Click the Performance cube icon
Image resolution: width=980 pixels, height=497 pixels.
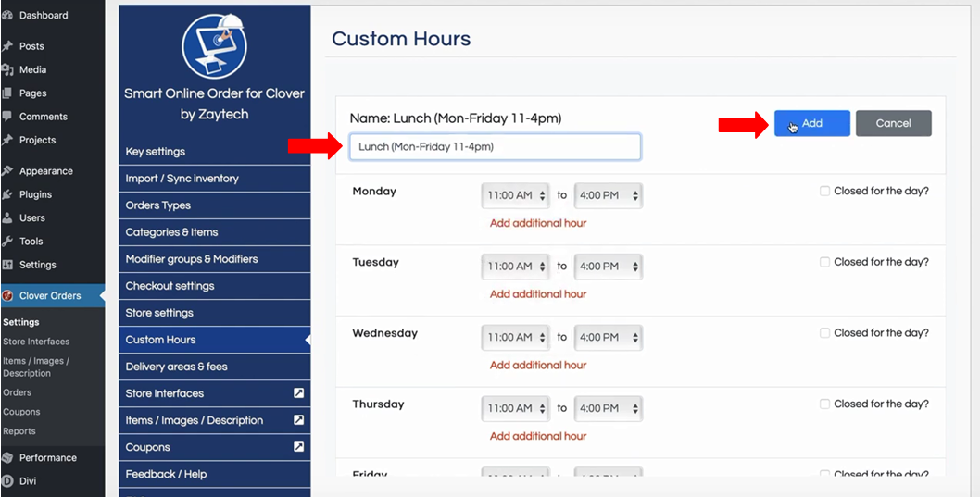tap(7, 457)
